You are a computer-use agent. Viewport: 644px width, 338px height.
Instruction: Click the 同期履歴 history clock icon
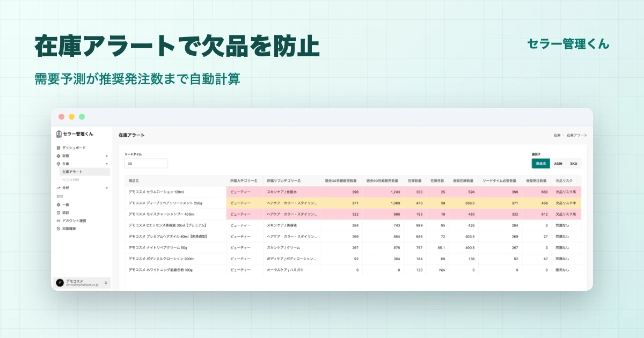(58, 229)
